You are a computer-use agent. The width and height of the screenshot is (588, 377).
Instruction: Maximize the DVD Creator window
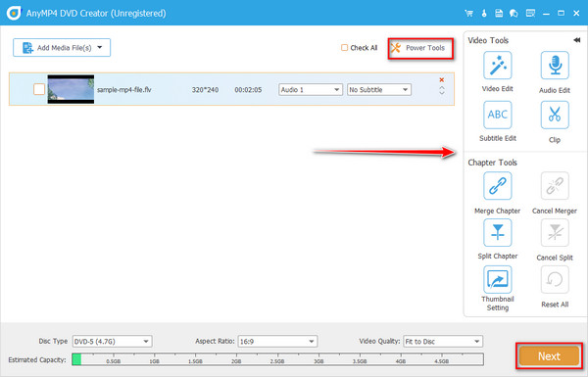coord(561,13)
